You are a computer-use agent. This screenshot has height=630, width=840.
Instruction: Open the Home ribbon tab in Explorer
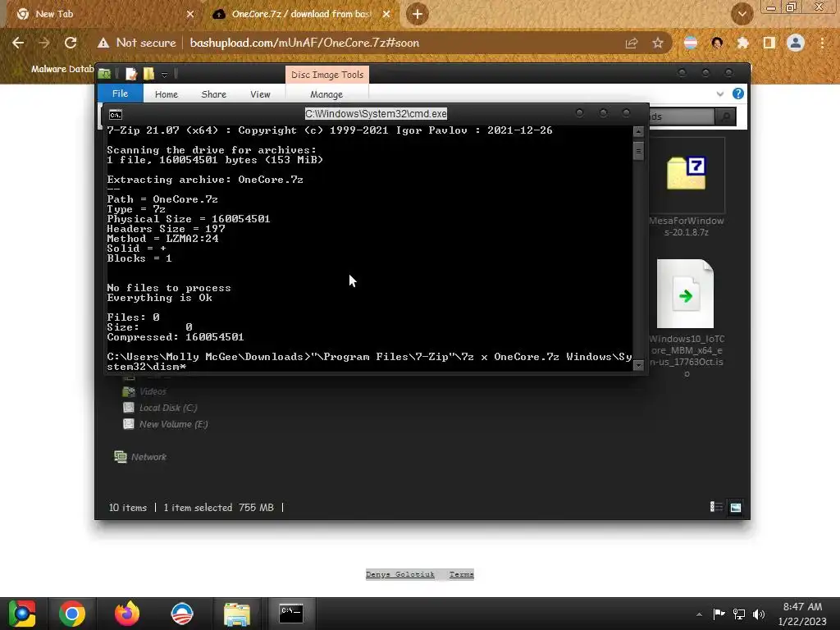click(166, 94)
